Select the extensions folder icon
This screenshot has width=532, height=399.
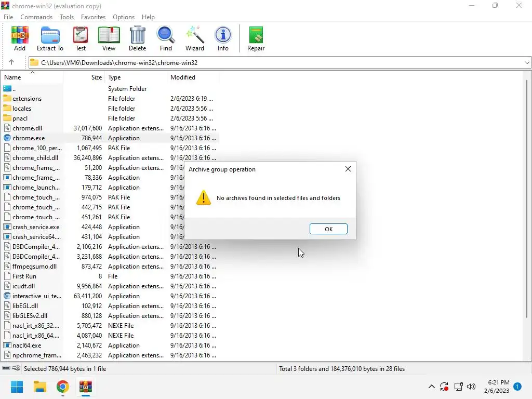[x=7, y=98]
